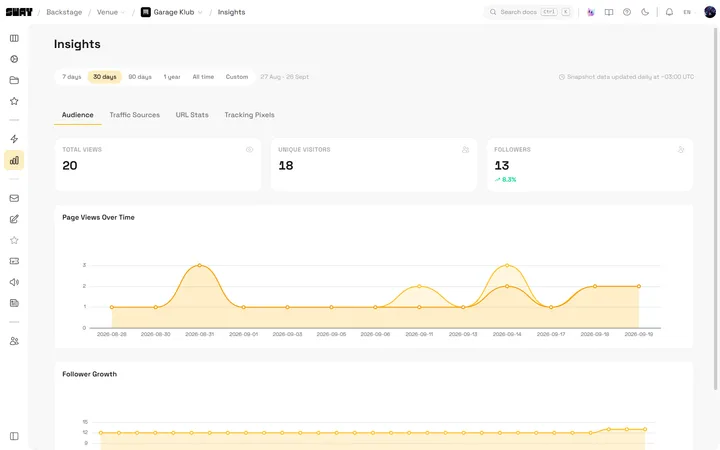Click the 27 Aug - 26 Sept date text

click(285, 77)
